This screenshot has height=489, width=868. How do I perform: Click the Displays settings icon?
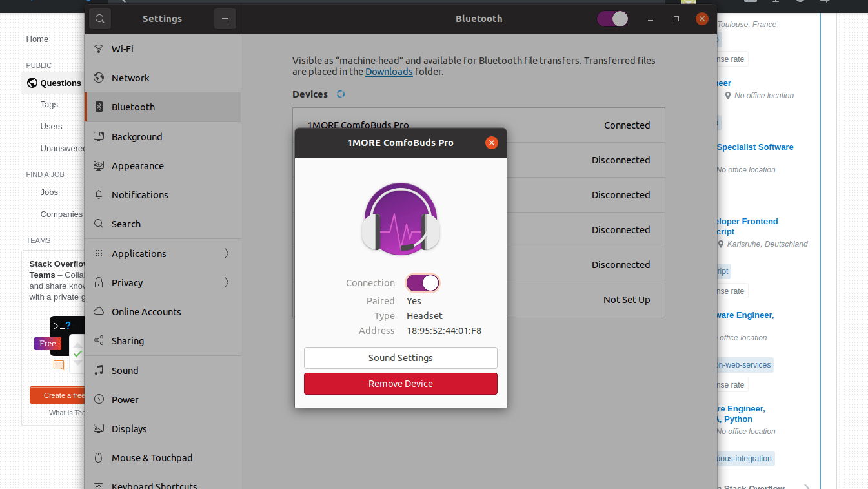[99, 428]
